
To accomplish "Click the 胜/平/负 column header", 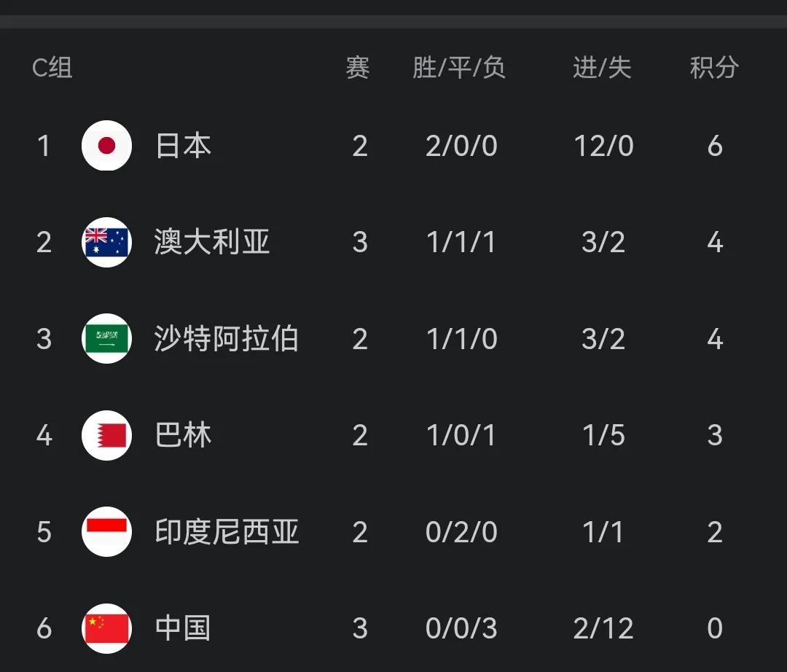I will click(459, 68).
